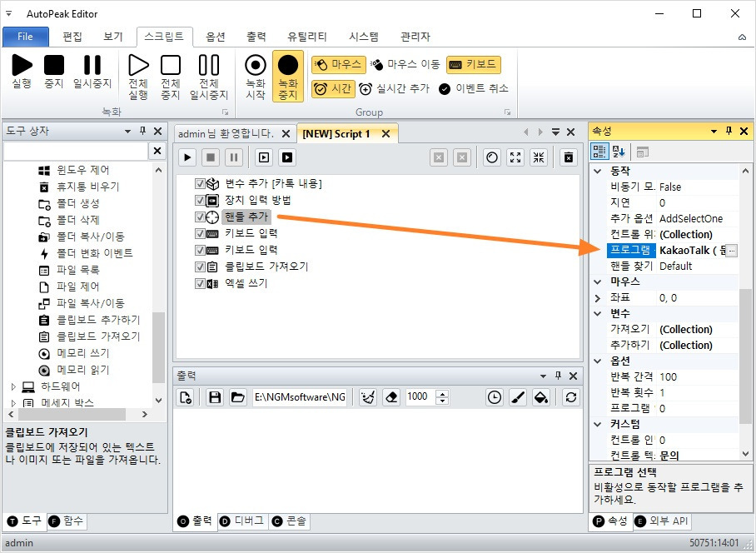This screenshot has height=553, width=756.
Task: Click 전체 일시중지 pause-all icon
Action: [x=209, y=77]
